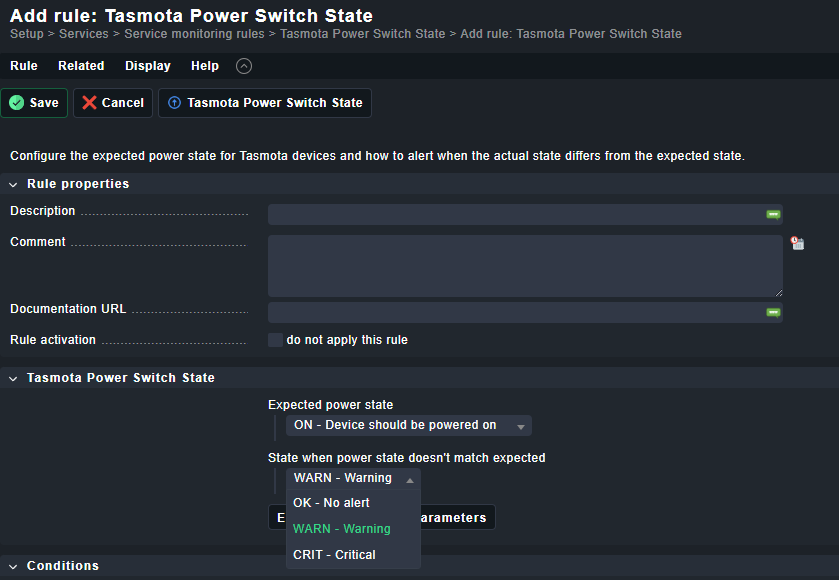Screen dimensions: 839x580
Task: Click the green checkmark Save icon
Action: [x=17, y=103]
